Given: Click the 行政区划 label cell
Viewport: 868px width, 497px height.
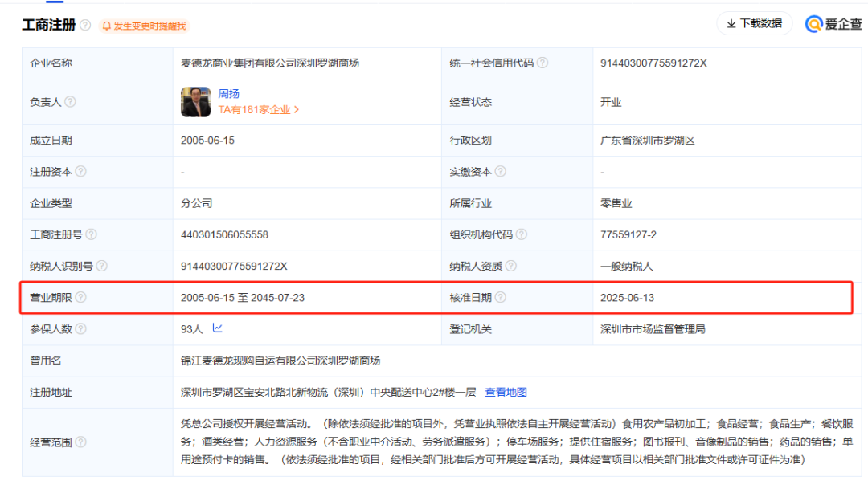Looking at the screenshot, I should pyautogui.click(x=517, y=141).
